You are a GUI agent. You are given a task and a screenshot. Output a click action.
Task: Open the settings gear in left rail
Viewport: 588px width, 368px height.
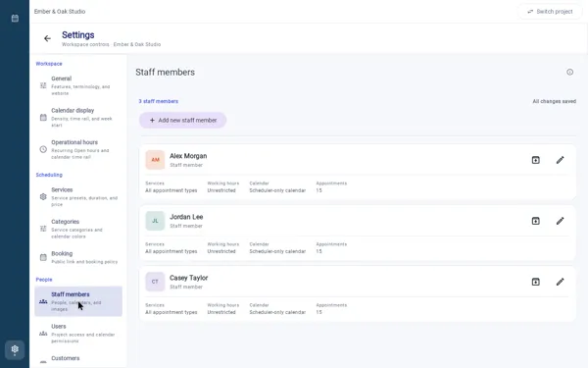click(15, 349)
